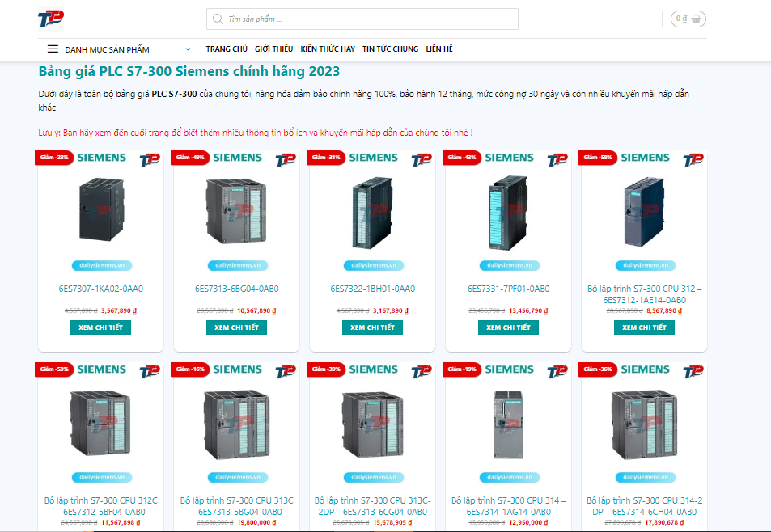Open the Liên hệ menu item
This screenshot has width=771, height=532.
tap(439, 49)
